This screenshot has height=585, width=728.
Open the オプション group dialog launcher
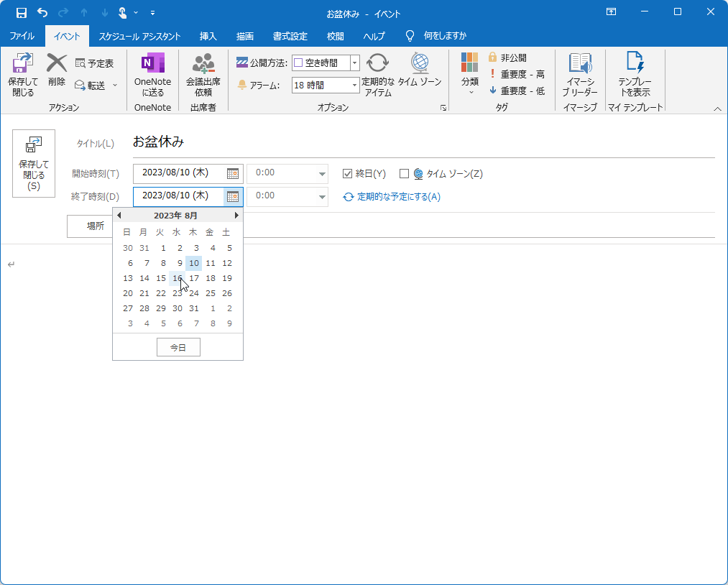pos(443,108)
